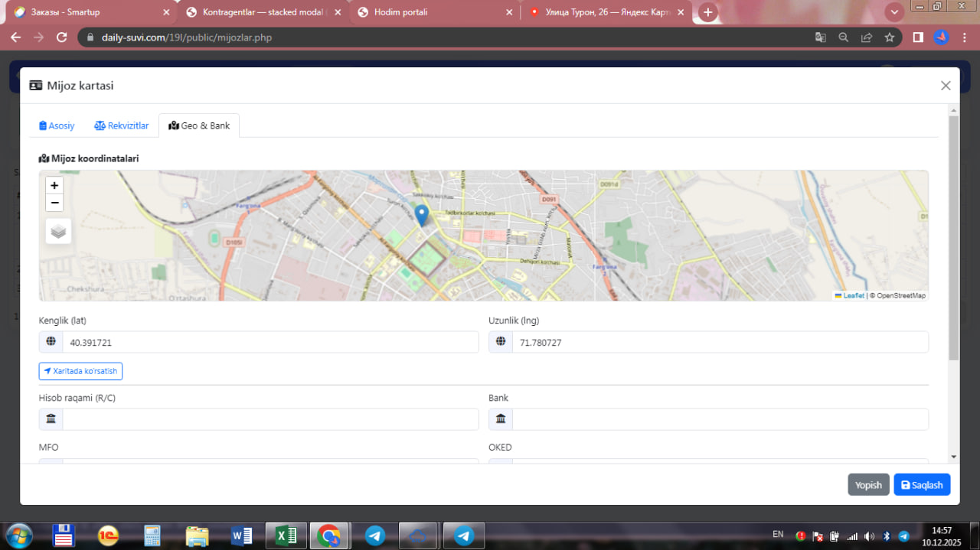
Task: Reload the current page
Action: [x=62, y=37]
